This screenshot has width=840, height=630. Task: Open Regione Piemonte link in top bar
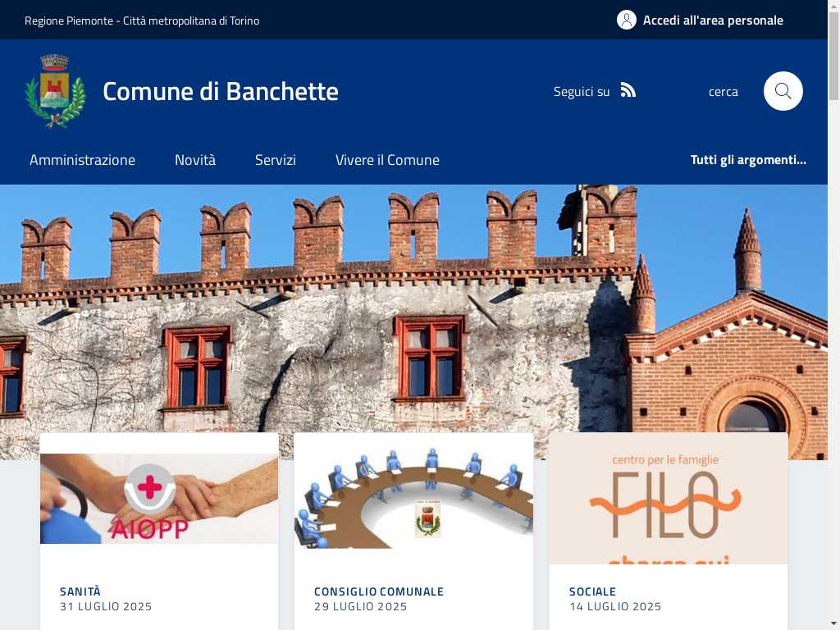(142, 21)
